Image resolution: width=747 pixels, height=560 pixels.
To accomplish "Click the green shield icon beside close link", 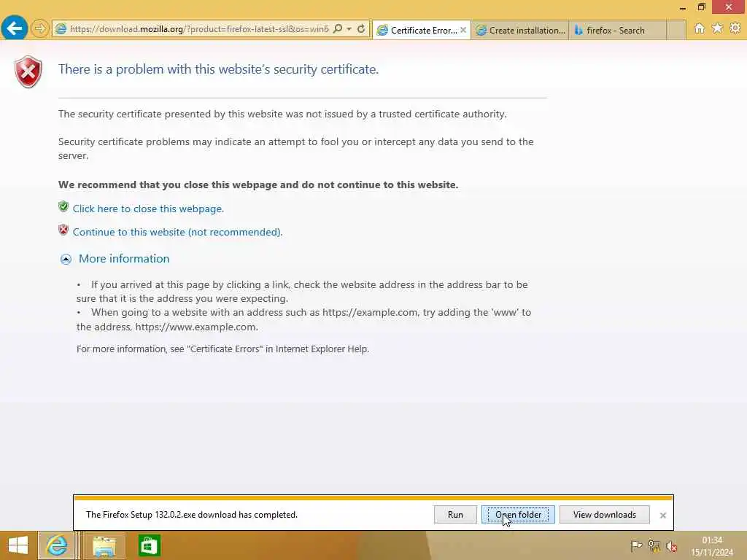I will click(x=63, y=206).
